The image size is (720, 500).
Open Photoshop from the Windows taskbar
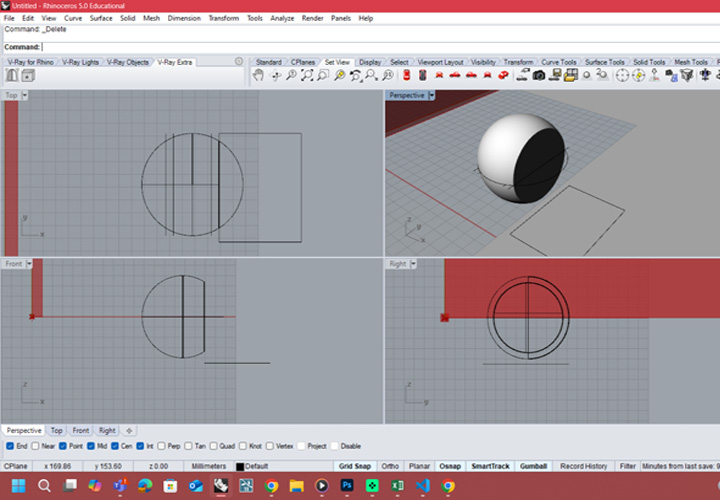point(347,486)
